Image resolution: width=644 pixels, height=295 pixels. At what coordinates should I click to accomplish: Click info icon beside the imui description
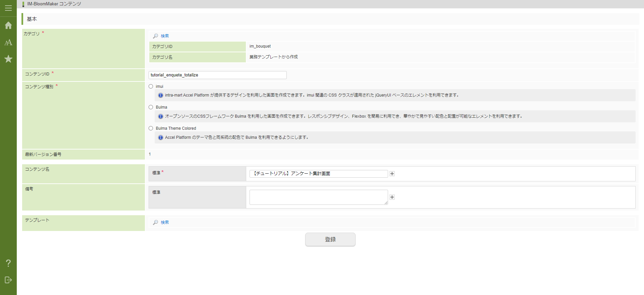tap(161, 95)
